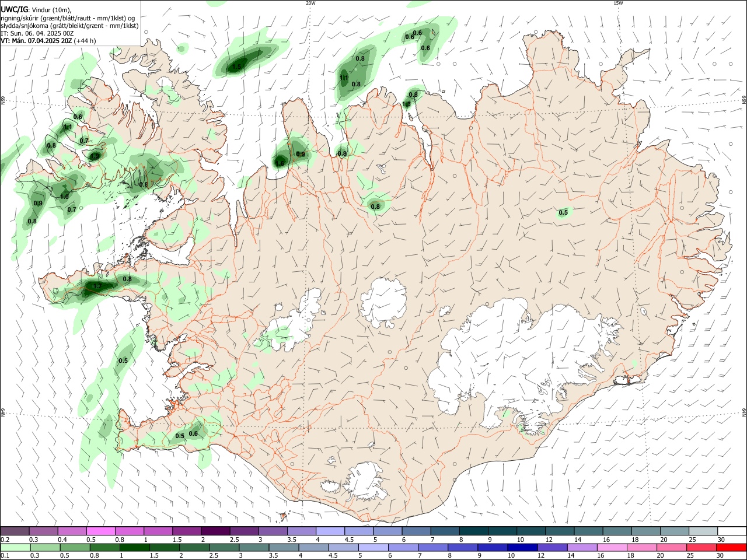Pick the orchid 0.4 legend swatch
The height and width of the screenshot is (560, 747).
tap(72, 531)
